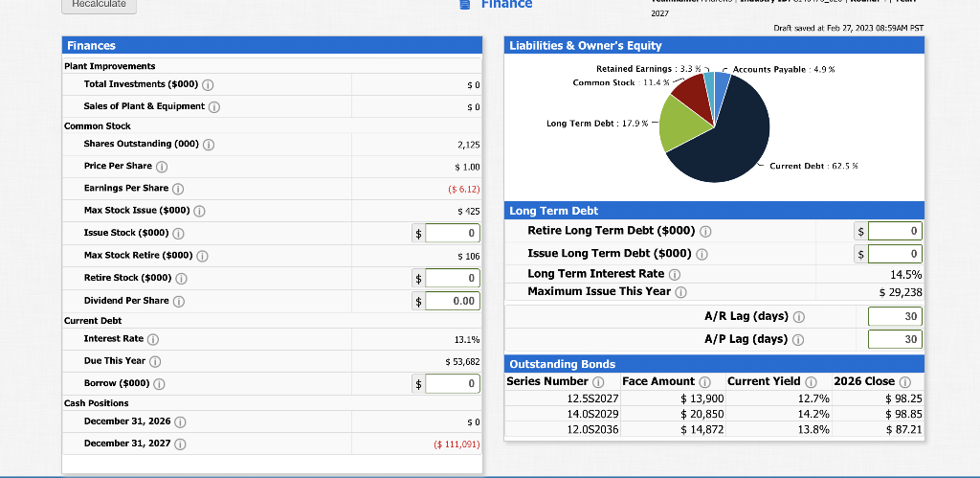The height and width of the screenshot is (478, 980).
Task: Show info for Shares Outstanding
Action: tap(209, 145)
